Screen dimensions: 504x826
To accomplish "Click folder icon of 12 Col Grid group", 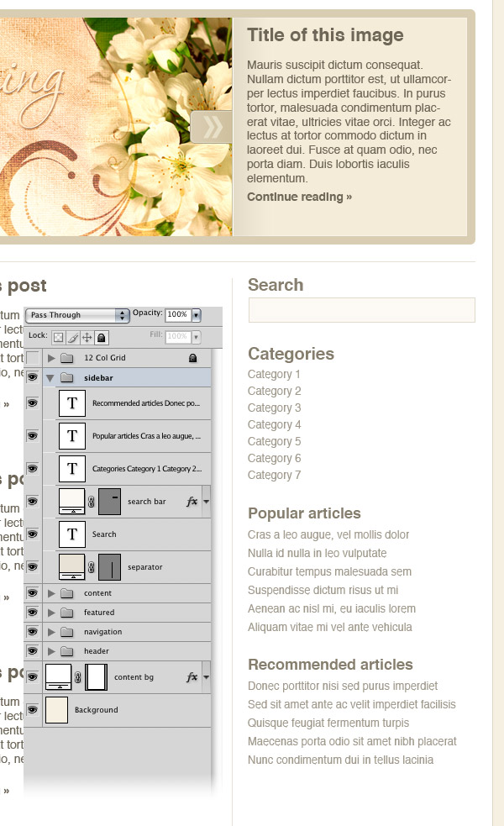I will click(x=67, y=358).
